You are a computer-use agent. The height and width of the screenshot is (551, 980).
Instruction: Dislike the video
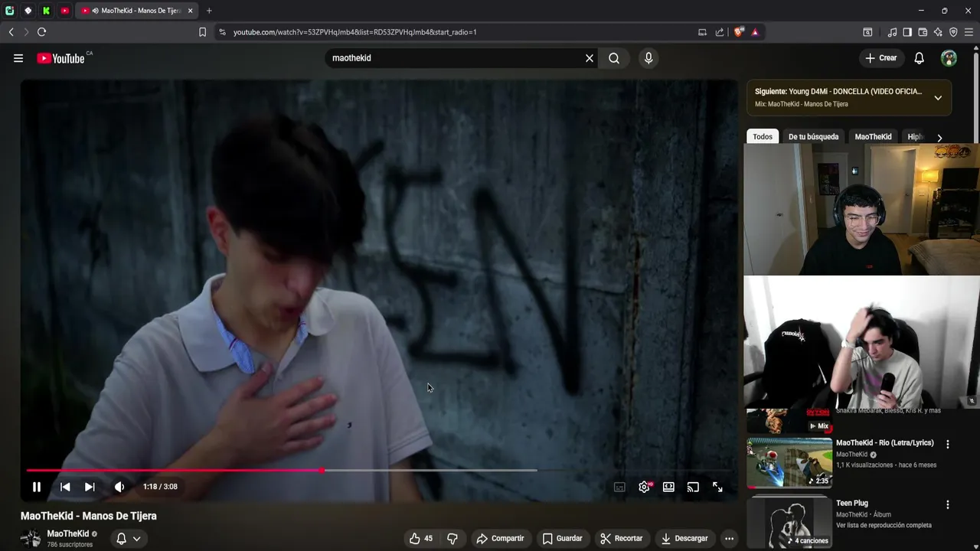[452, 539]
